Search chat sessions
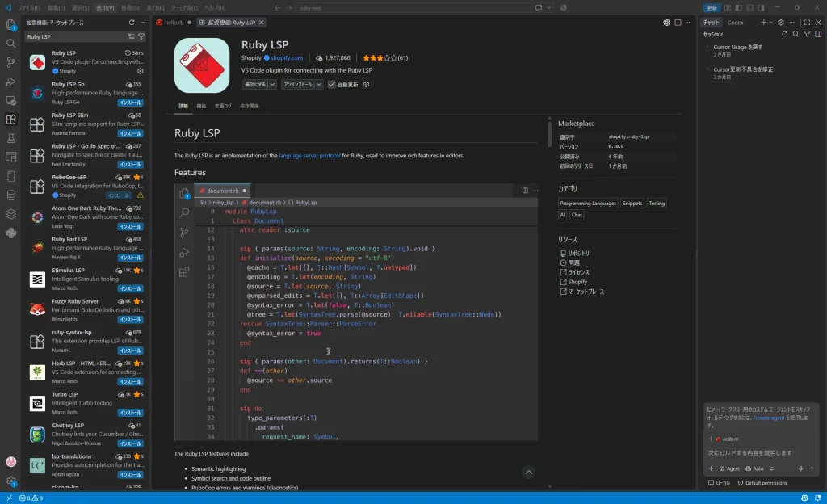Image resolution: width=827 pixels, height=504 pixels. click(x=796, y=34)
